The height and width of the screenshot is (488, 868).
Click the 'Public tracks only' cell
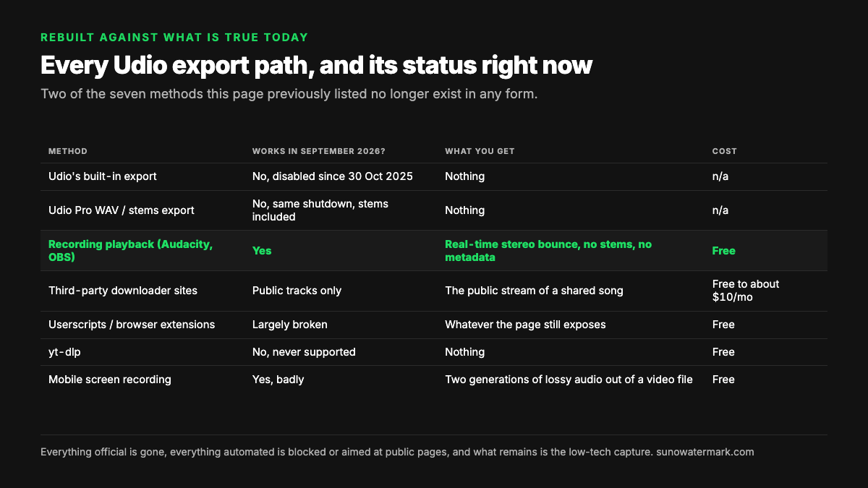coord(297,291)
